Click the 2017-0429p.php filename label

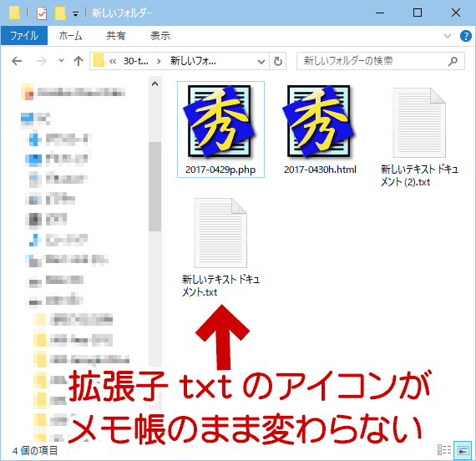pyautogui.click(x=220, y=170)
